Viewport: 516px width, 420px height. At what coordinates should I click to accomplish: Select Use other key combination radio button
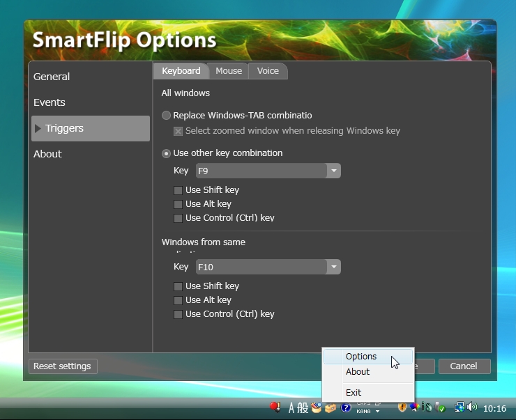[166, 153]
